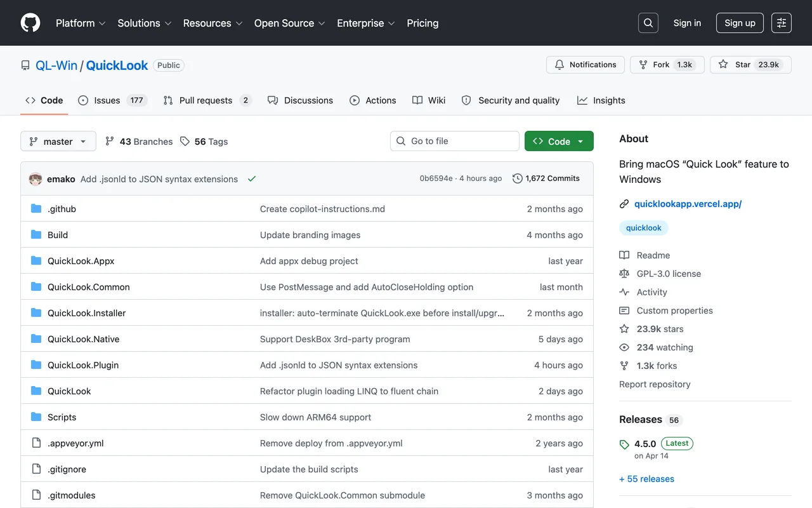This screenshot has height=508, width=812.
Task: Open the Open Source header menu
Action: click(290, 23)
